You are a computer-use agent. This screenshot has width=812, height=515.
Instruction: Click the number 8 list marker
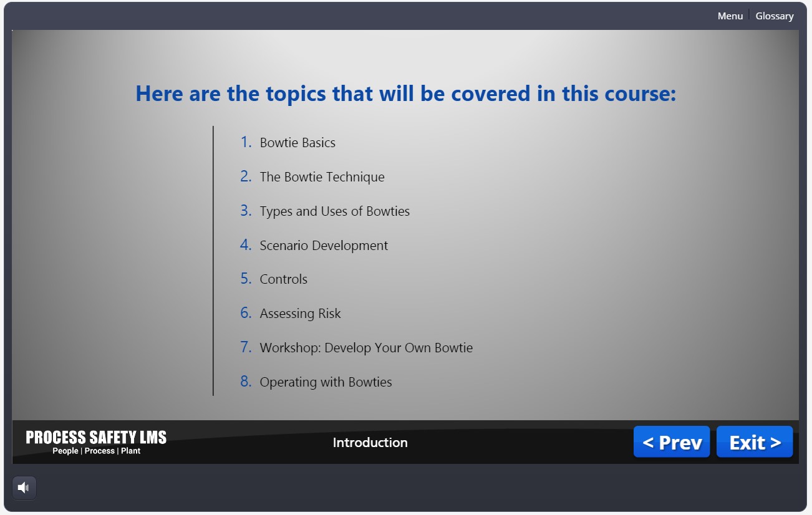click(x=246, y=382)
